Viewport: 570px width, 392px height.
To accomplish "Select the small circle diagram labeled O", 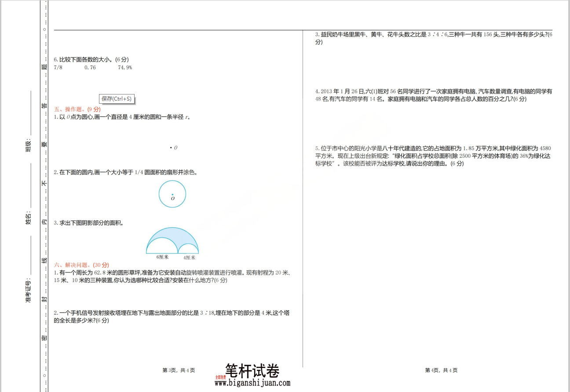I will pos(172,193).
